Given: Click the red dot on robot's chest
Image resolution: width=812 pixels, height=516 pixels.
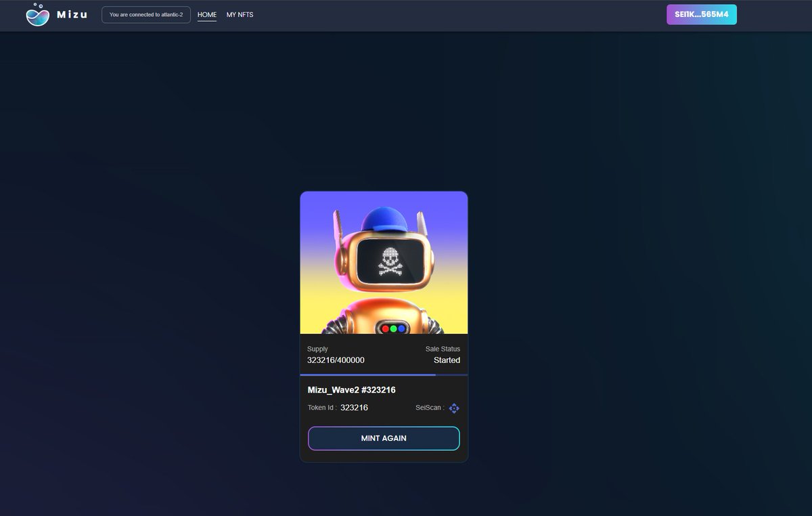Looking at the screenshot, I should coord(386,328).
